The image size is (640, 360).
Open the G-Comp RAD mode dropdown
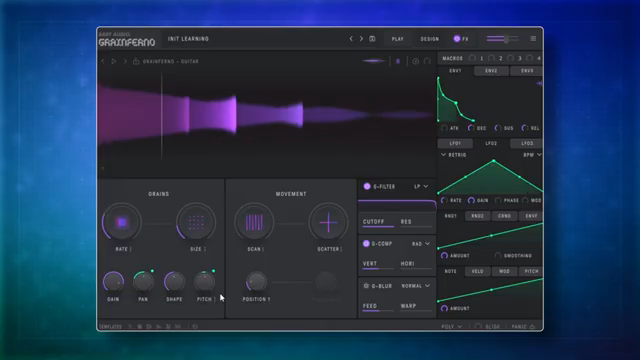pyautogui.click(x=421, y=244)
